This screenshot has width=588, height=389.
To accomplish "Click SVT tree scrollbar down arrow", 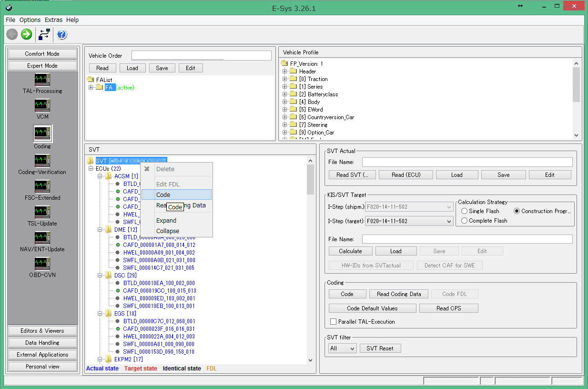I will [311, 360].
